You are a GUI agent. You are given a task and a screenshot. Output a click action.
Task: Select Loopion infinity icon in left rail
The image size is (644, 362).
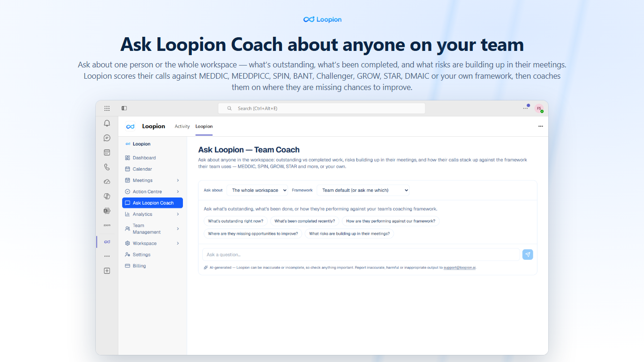107,242
